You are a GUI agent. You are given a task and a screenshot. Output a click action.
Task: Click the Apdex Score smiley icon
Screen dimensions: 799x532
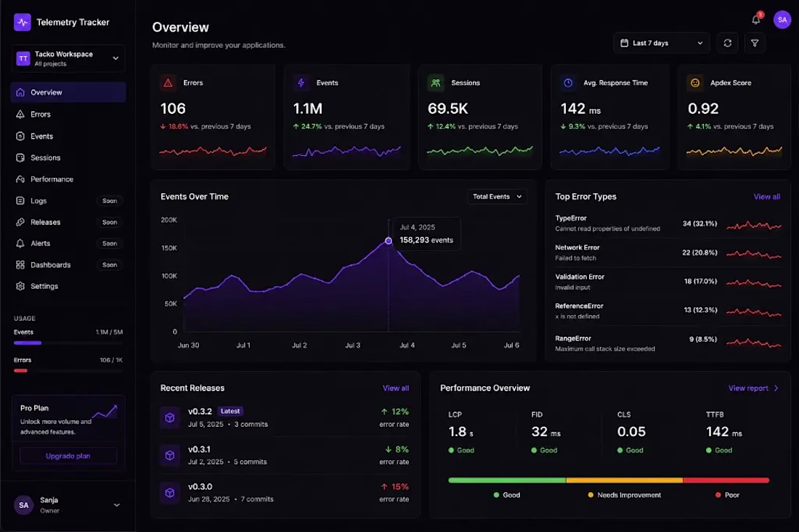[695, 83]
